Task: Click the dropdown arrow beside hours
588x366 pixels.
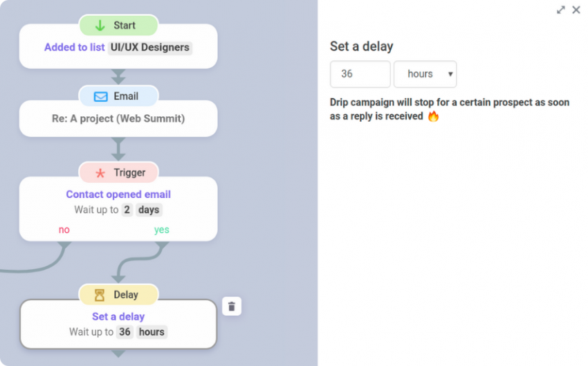Action: [x=450, y=74]
